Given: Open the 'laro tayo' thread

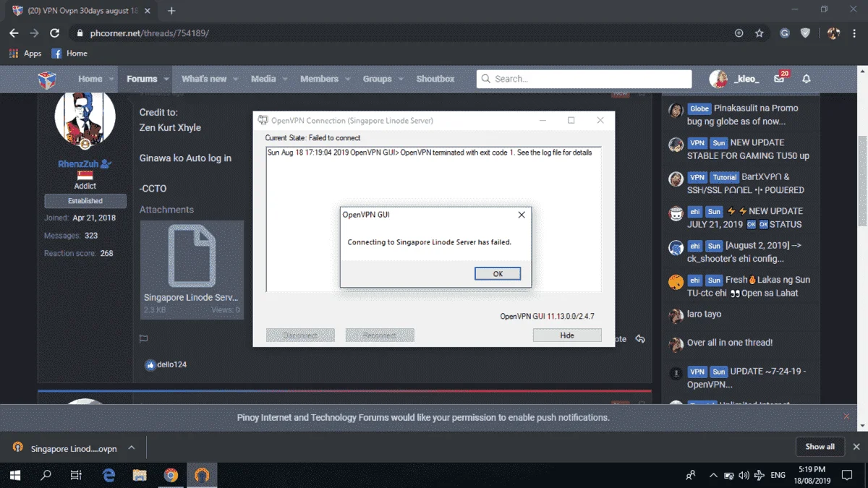Looking at the screenshot, I should 704,314.
